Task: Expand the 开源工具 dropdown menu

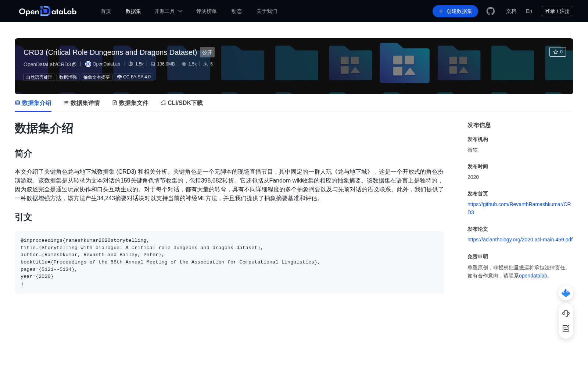Action: click(168, 11)
